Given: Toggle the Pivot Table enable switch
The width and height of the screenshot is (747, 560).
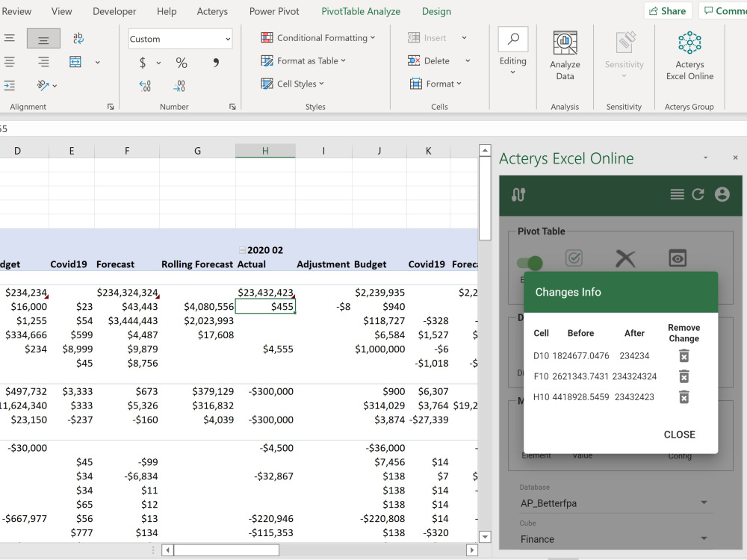Looking at the screenshot, I should (x=530, y=262).
